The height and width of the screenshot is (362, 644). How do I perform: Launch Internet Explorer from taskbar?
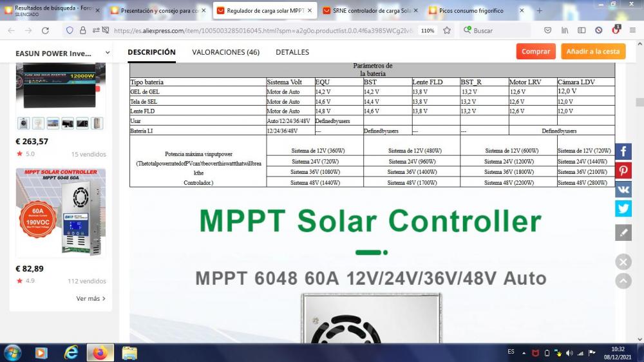click(71, 353)
